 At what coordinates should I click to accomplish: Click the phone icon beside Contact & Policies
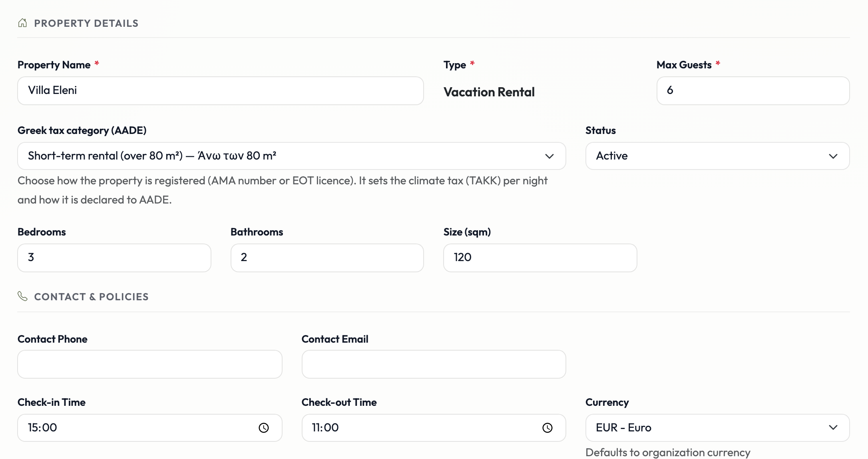[22, 296]
